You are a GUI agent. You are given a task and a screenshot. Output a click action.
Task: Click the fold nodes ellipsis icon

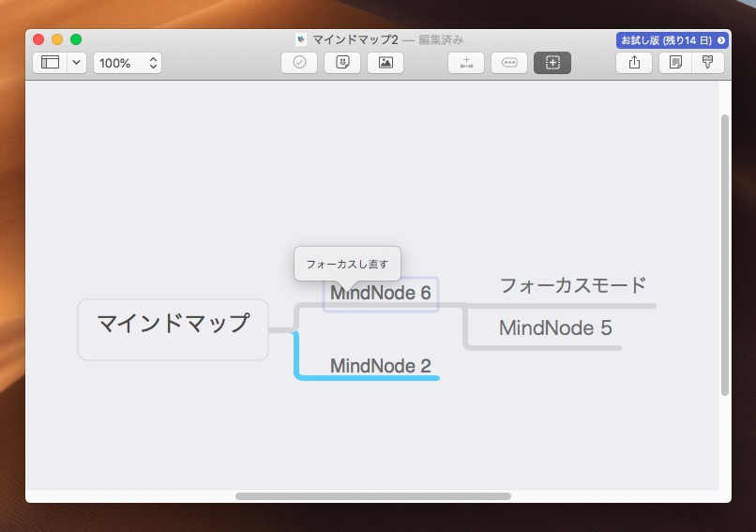(x=509, y=63)
